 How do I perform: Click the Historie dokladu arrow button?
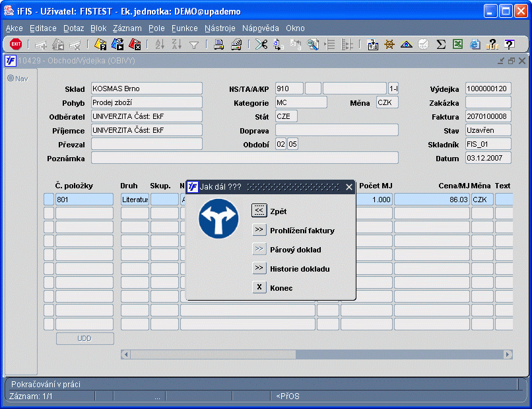click(259, 268)
